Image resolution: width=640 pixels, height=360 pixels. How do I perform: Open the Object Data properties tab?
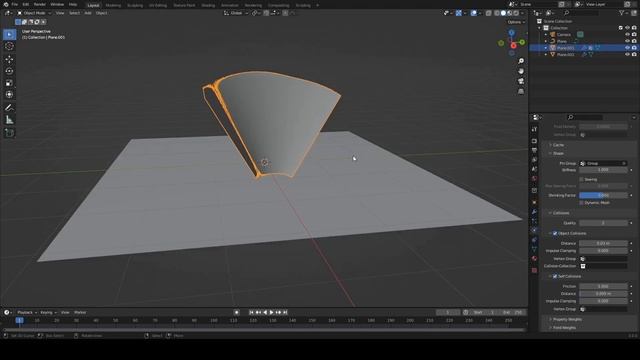click(534, 249)
